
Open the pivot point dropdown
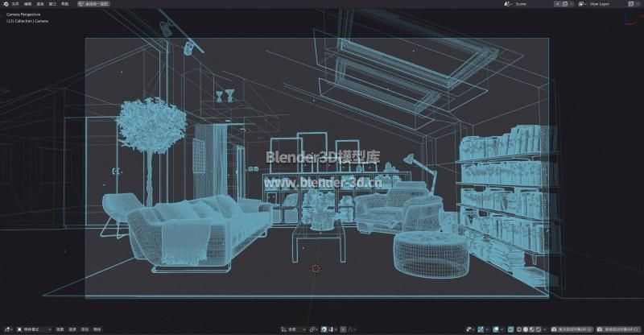(x=314, y=329)
